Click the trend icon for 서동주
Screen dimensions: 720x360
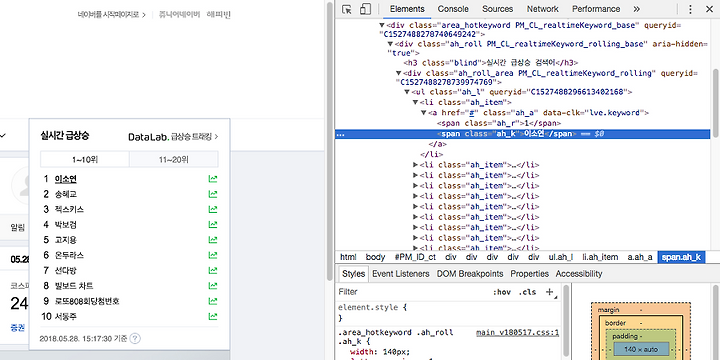213,316
